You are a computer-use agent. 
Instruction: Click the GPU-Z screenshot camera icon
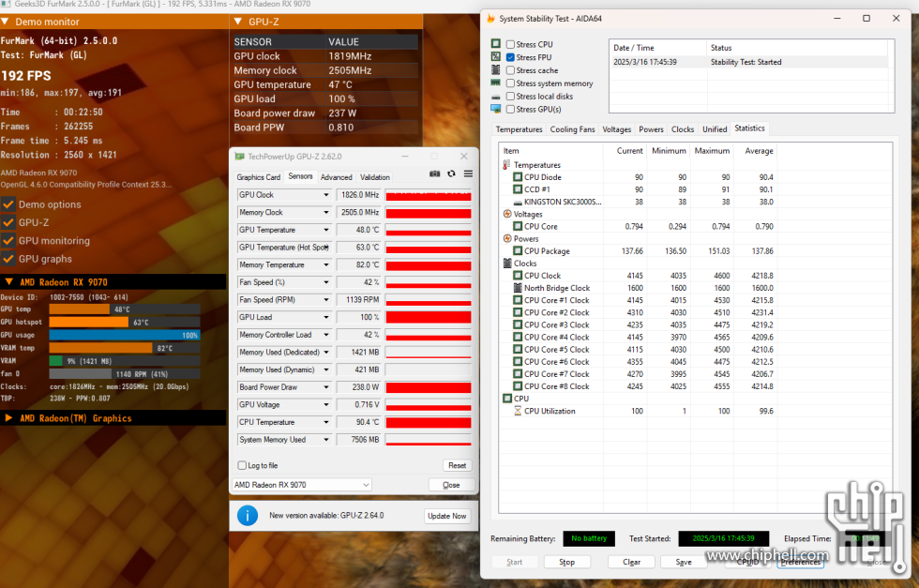(x=434, y=173)
